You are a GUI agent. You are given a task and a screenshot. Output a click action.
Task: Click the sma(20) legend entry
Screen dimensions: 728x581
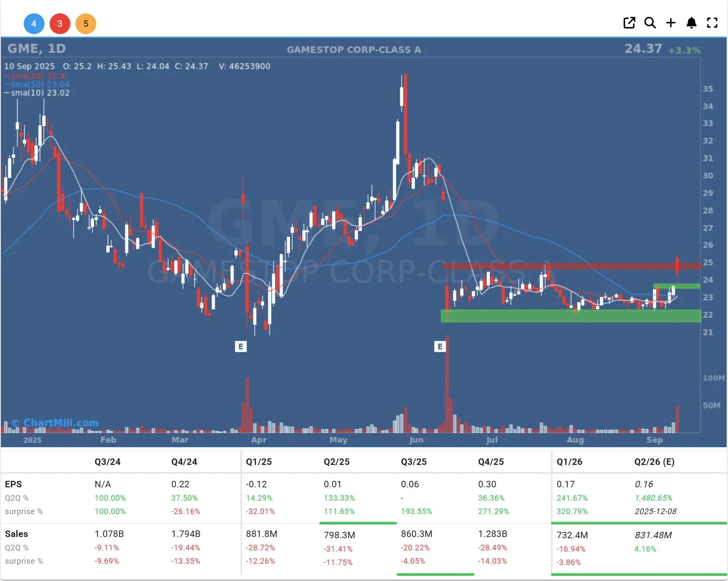(37, 76)
